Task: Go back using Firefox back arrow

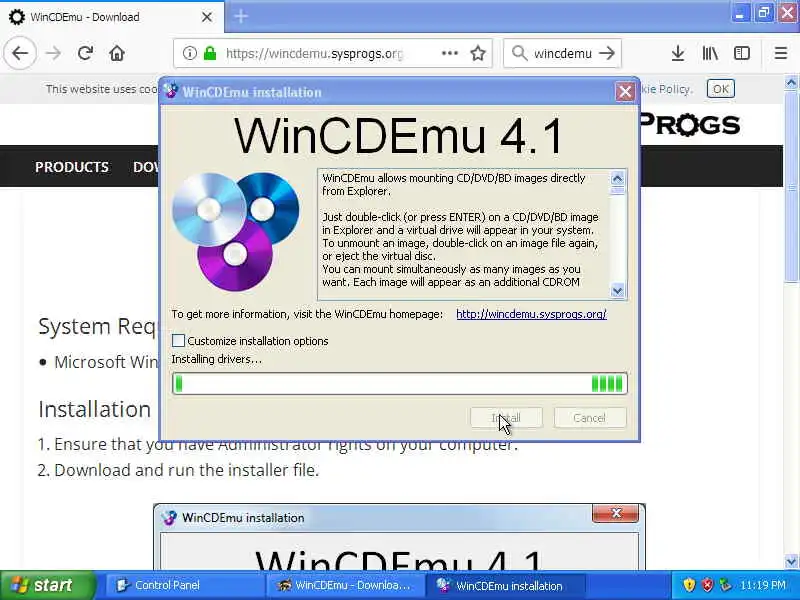Action: click(20, 53)
